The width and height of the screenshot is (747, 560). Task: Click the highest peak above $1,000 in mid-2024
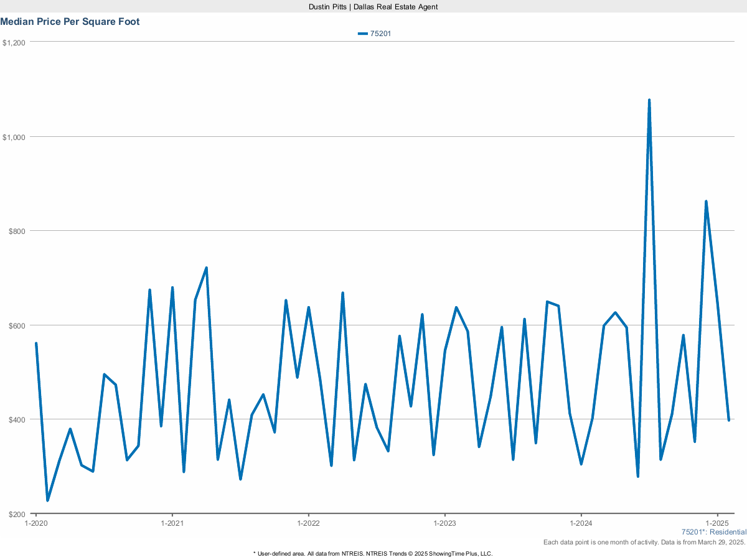[x=649, y=100]
